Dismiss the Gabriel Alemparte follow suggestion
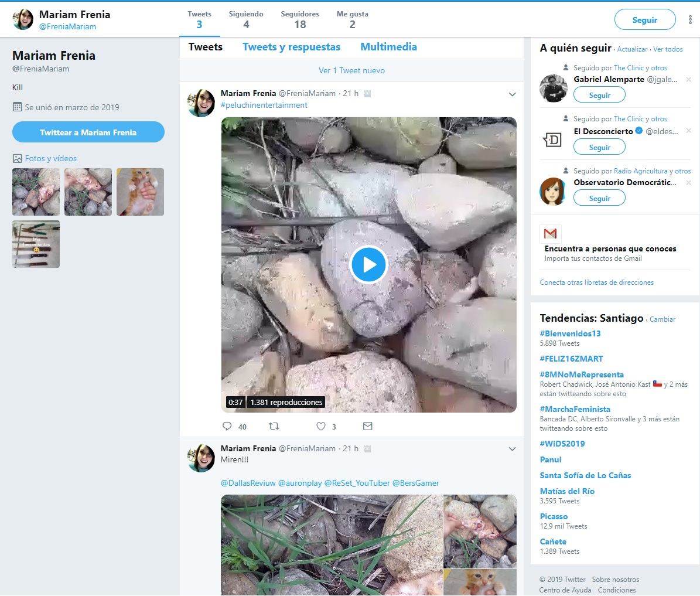Image resolution: width=700 pixels, height=596 pixels. (x=688, y=80)
